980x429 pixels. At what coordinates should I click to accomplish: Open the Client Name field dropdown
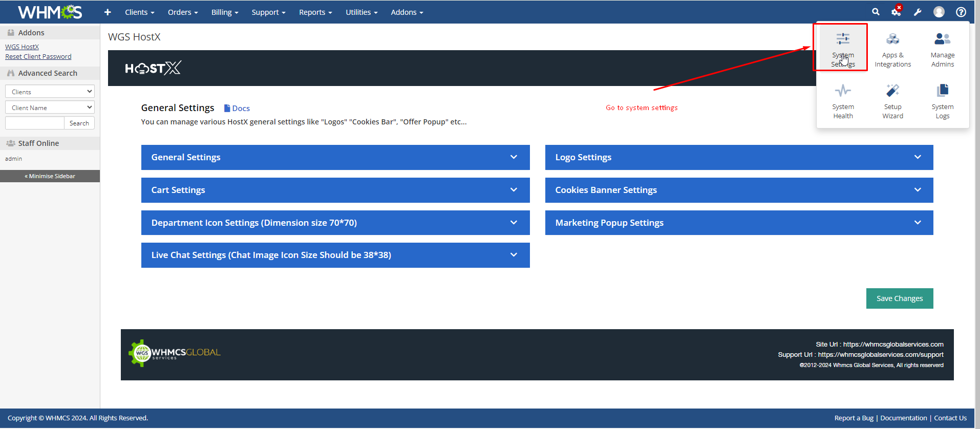click(x=50, y=108)
